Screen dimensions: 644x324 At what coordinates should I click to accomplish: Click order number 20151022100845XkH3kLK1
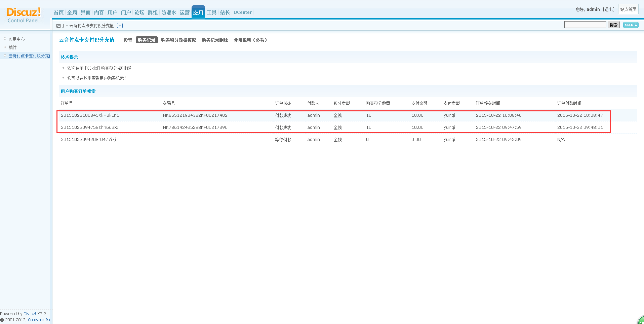[90, 115]
